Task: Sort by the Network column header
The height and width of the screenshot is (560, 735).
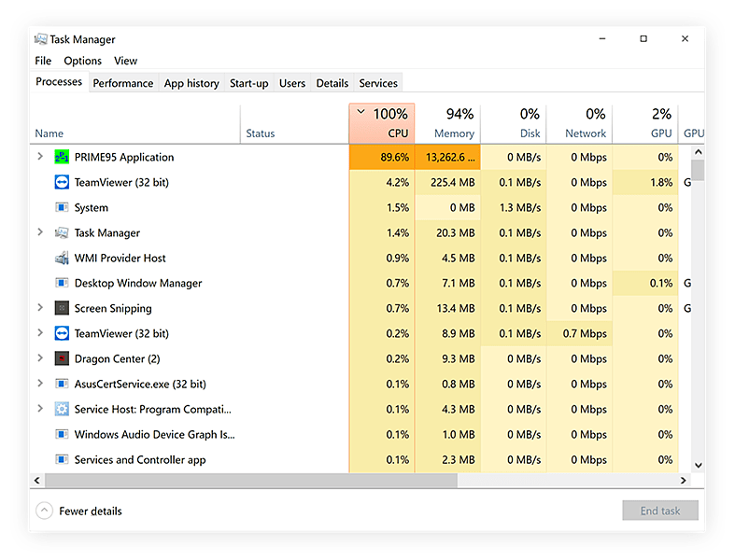Action: [579, 124]
